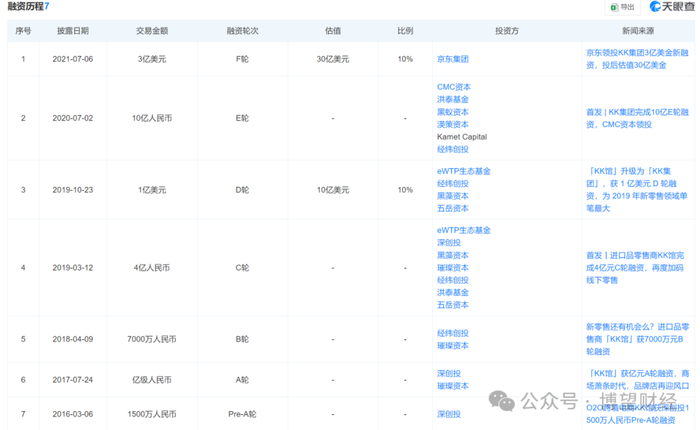Open 璀璨资本 in the B轮 row

coord(453,346)
